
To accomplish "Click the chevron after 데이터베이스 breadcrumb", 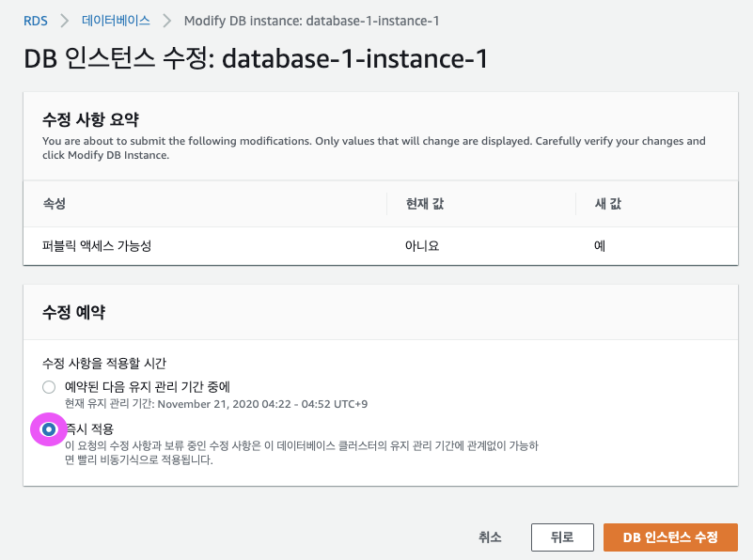I will pyautogui.click(x=167, y=20).
